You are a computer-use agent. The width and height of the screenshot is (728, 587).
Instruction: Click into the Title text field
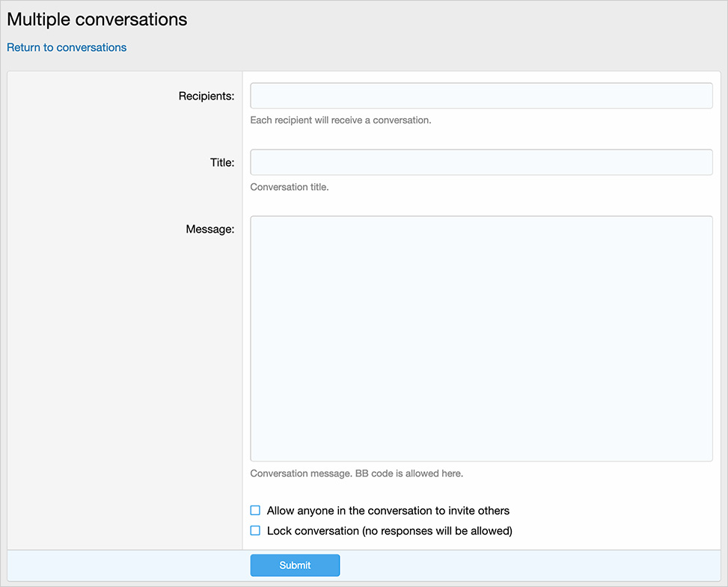pos(480,162)
